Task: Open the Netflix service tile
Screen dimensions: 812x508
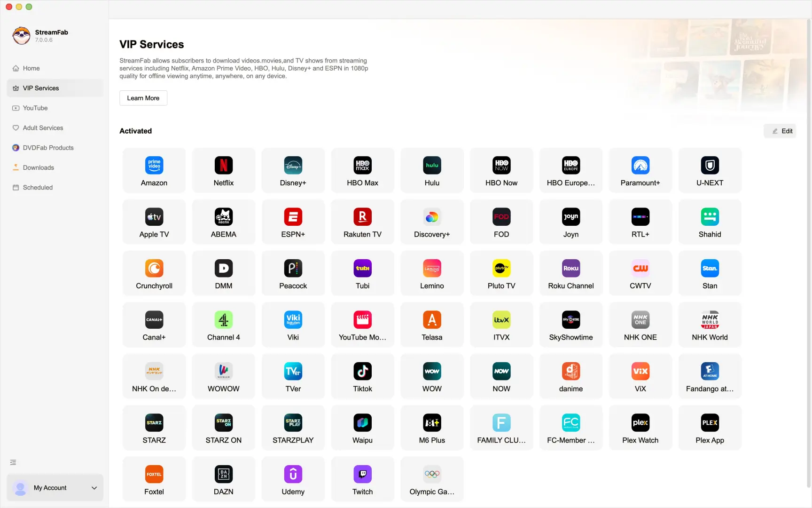Action: [224, 171]
